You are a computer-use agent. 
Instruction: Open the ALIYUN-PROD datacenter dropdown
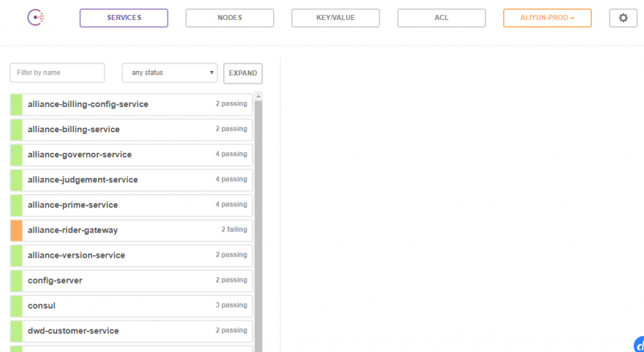click(547, 18)
